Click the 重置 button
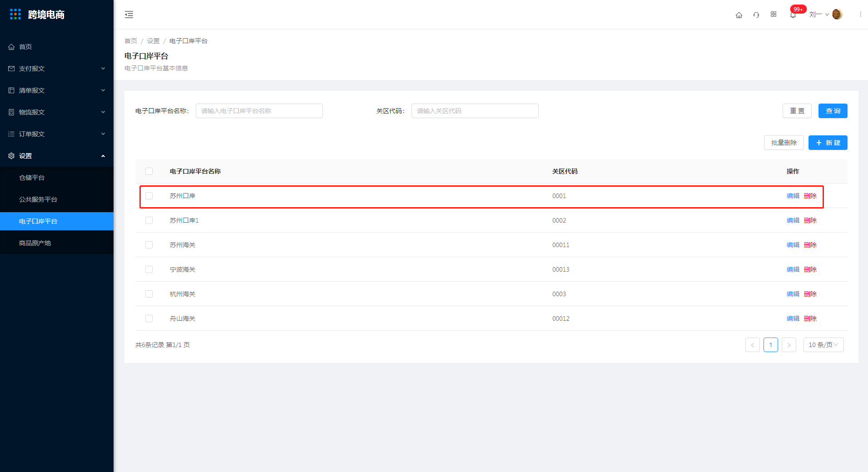 797,111
